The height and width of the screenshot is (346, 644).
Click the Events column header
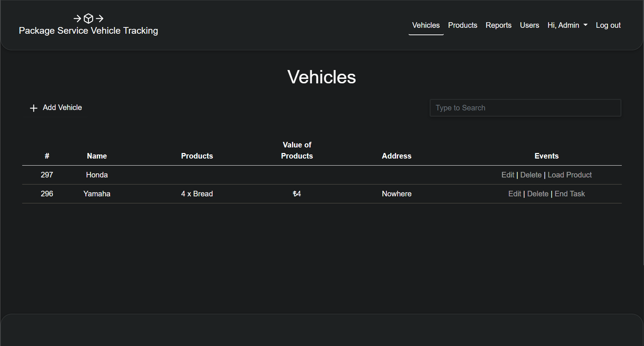tap(546, 156)
